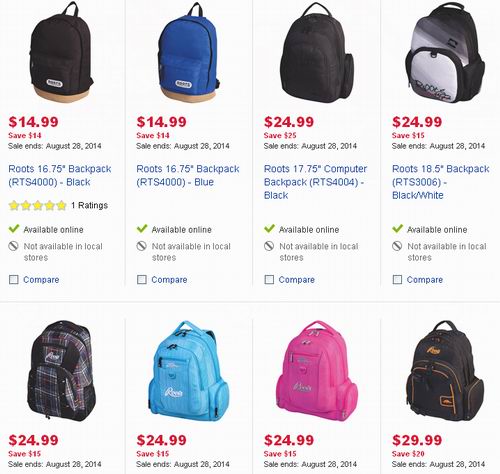Select Compare checkbox for Black/White RTS3006 backpack

point(397,279)
